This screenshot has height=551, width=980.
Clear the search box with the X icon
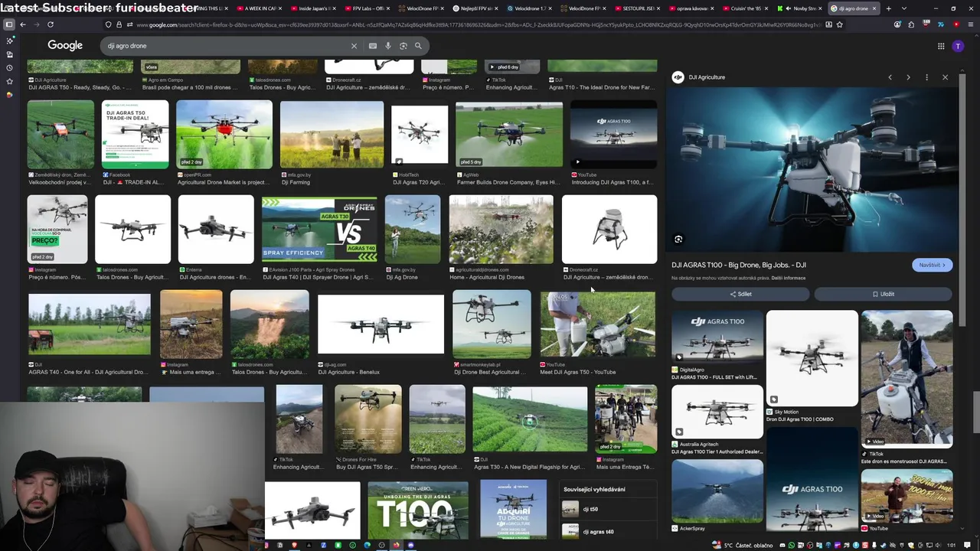(354, 46)
